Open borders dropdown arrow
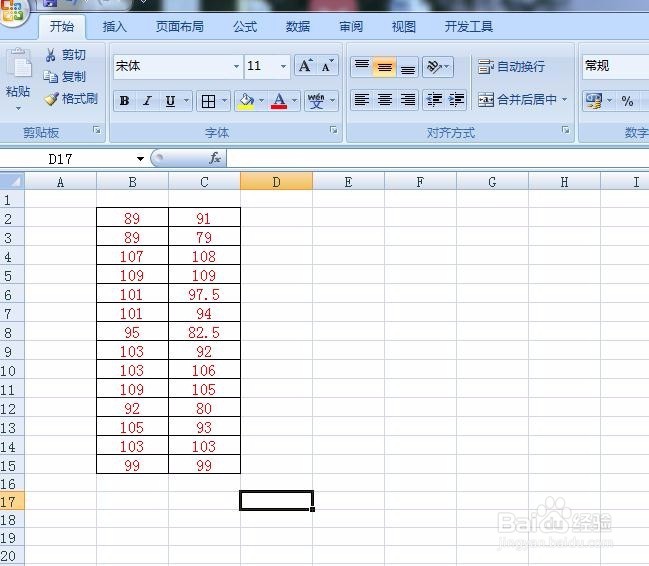Image resolution: width=649 pixels, height=566 pixels. (x=224, y=101)
